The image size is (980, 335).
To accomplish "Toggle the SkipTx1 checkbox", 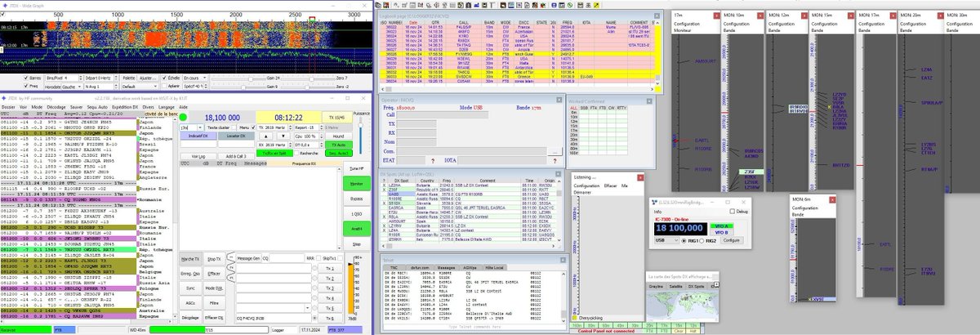I will (340, 258).
